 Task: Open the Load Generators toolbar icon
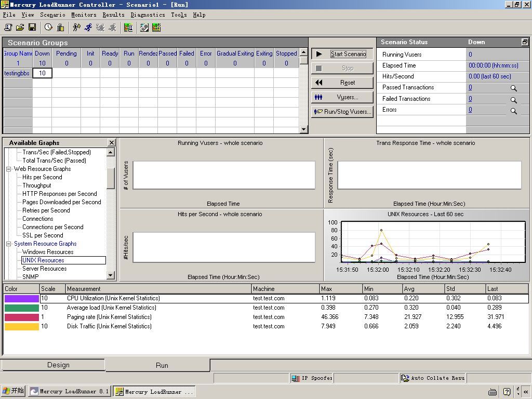pyautogui.click(x=60, y=28)
